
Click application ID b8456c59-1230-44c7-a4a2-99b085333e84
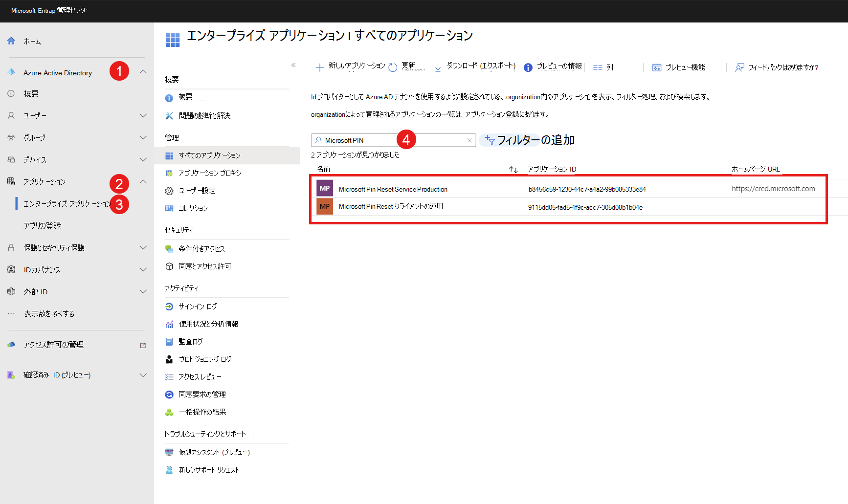[x=587, y=189]
